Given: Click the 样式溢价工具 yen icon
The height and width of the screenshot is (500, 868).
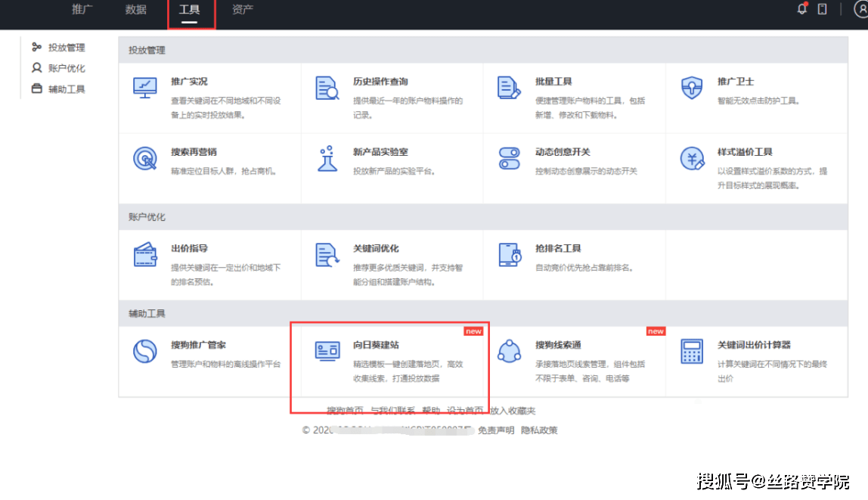Looking at the screenshot, I should click(x=692, y=158).
